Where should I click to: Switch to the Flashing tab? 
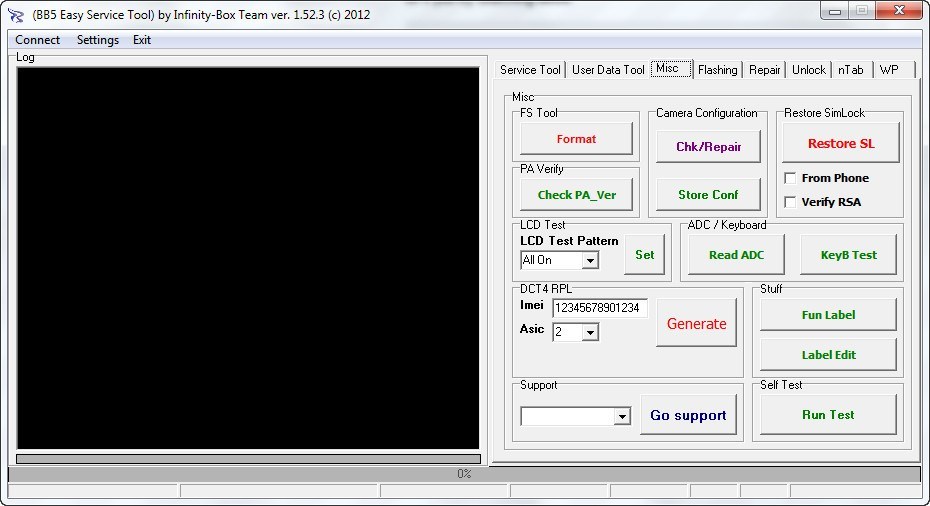[718, 70]
